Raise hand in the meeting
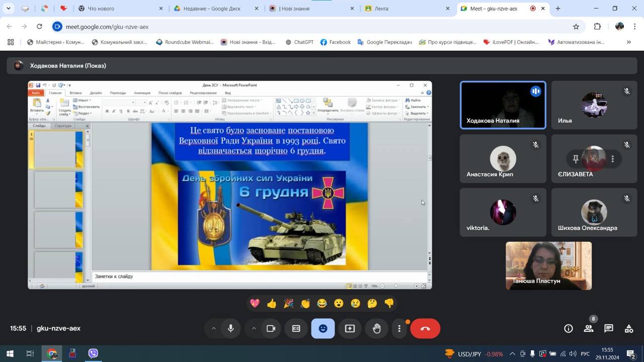 click(376, 328)
